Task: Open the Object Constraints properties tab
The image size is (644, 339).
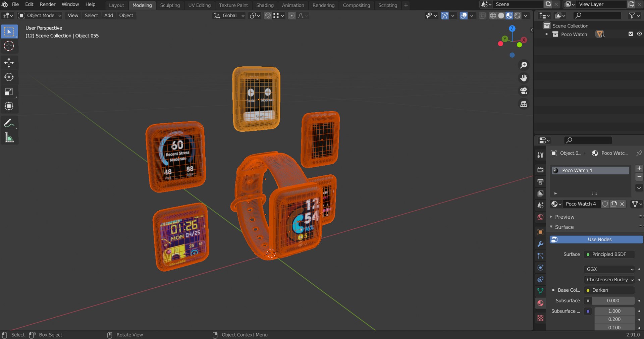Action: coord(540,279)
